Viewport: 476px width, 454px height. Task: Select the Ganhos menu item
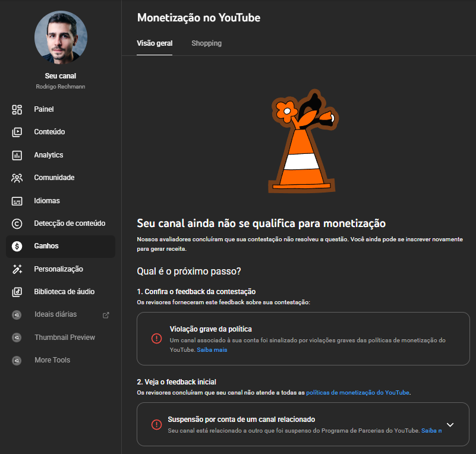tap(61, 247)
